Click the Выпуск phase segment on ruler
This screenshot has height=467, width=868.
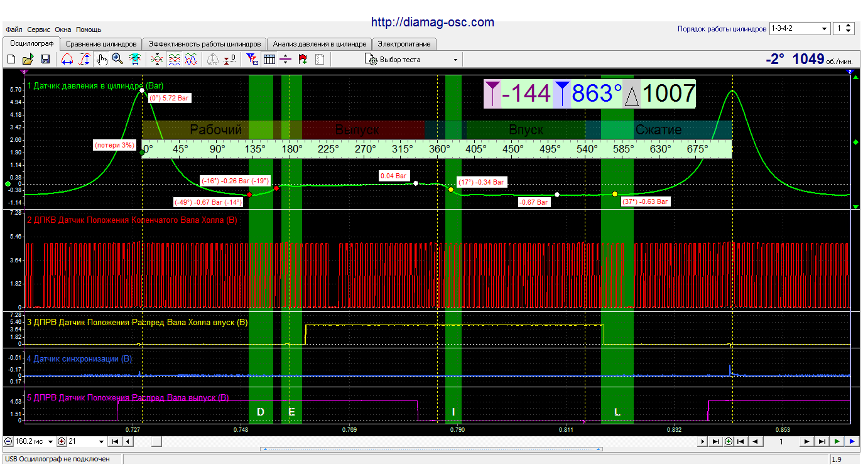click(x=357, y=130)
